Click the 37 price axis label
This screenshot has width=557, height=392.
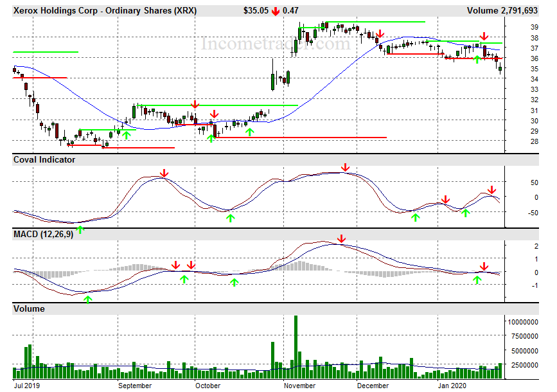pyautogui.click(x=535, y=48)
